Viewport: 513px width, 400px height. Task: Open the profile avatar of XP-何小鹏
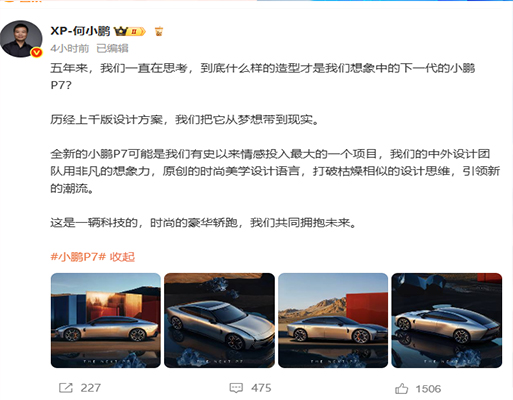coord(21,39)
